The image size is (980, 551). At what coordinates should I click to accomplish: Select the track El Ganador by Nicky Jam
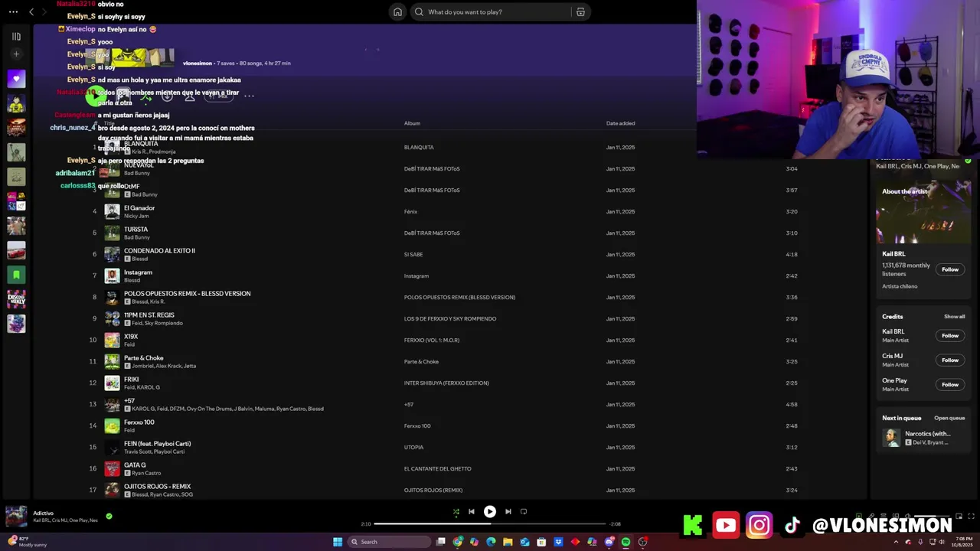(139, 208)
